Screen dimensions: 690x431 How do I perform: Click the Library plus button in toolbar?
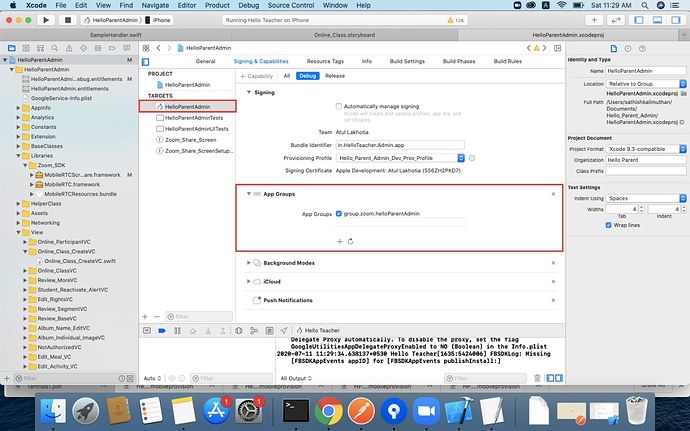pyautogui.click(x=594, y=20)
